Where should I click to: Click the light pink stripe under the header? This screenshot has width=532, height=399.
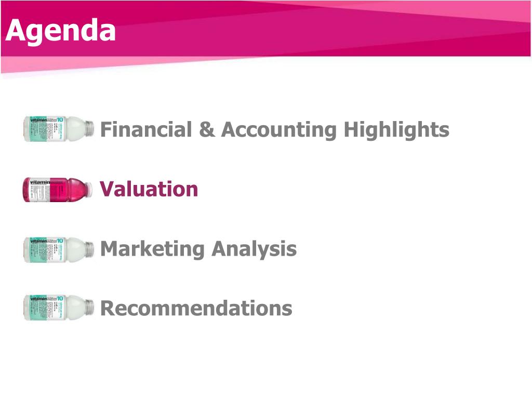tap(102, 64)
